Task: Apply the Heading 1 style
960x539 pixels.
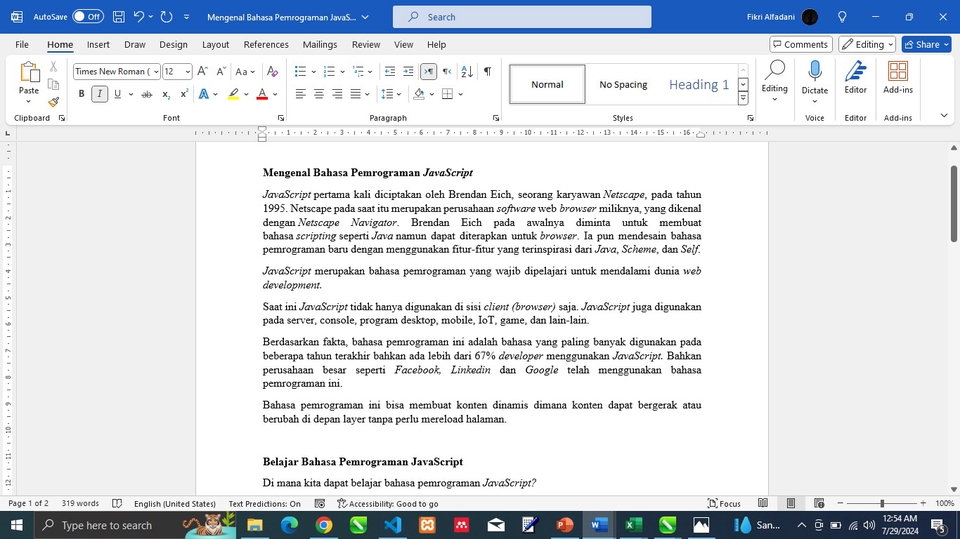Action: (699, 85)
